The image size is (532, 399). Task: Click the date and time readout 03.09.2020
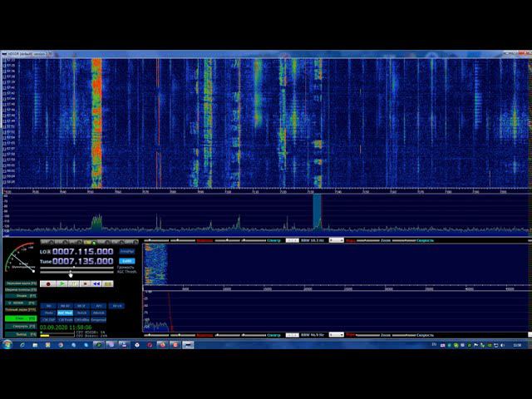(x=66, y=328)
